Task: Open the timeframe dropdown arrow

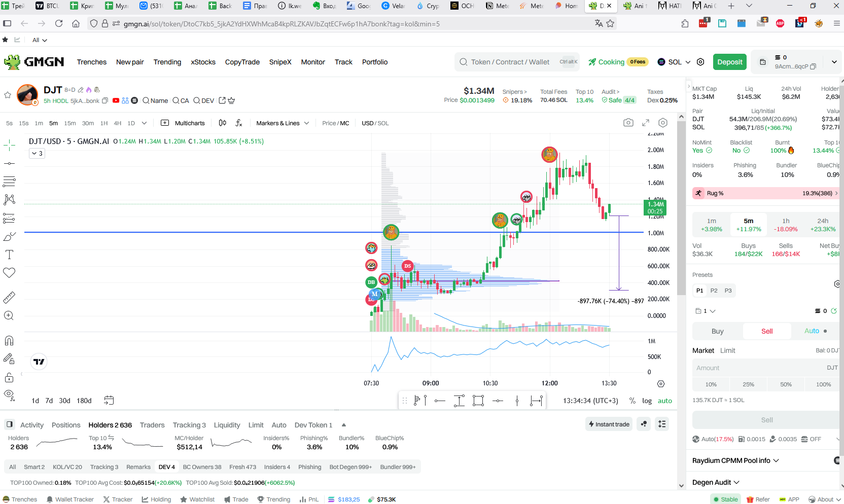Action: coord(144,123)
